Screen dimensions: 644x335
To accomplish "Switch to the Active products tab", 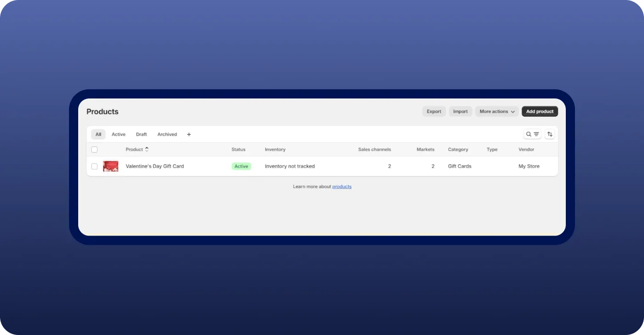I will coord(118,134).
